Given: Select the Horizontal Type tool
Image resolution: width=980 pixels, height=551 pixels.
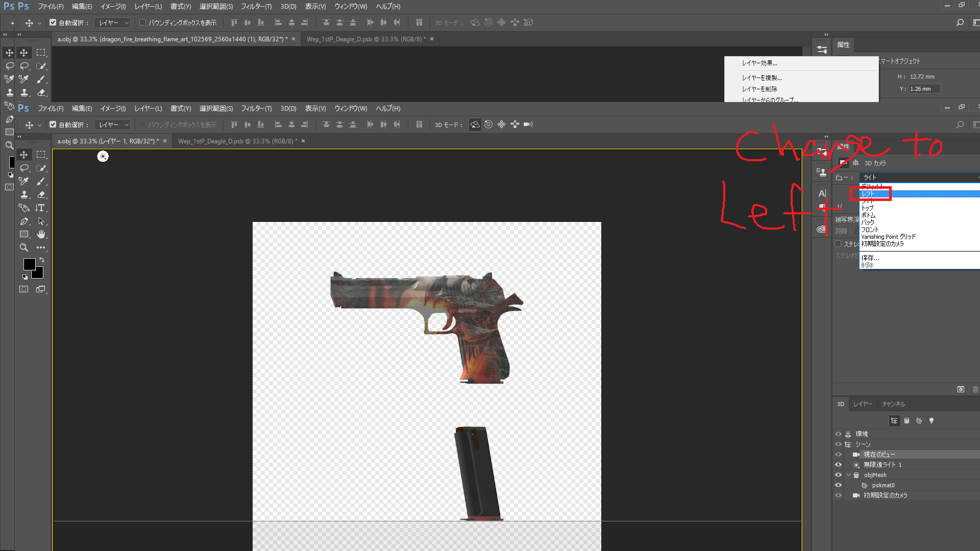Looking at the screenshot, I should [x=41, y=208].
